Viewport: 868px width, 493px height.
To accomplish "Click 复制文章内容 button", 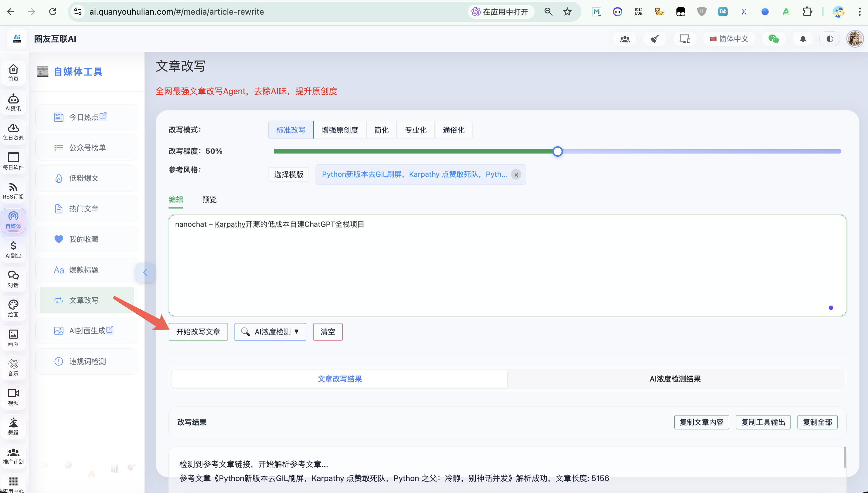I will (701, 422).
